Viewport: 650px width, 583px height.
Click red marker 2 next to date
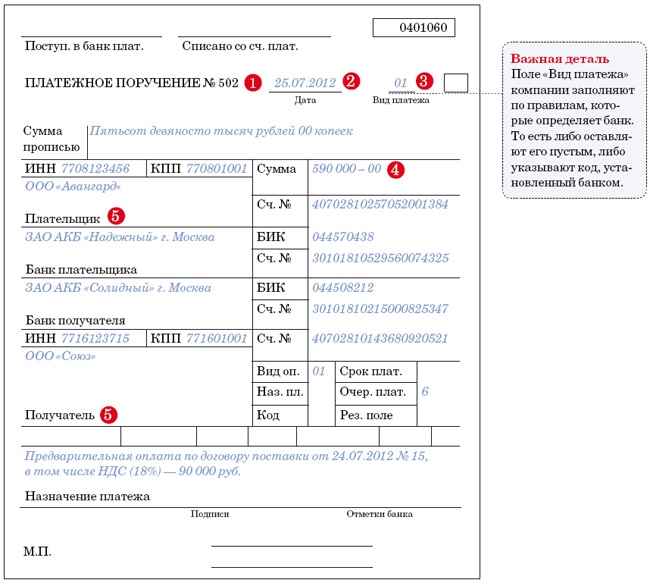350,82
